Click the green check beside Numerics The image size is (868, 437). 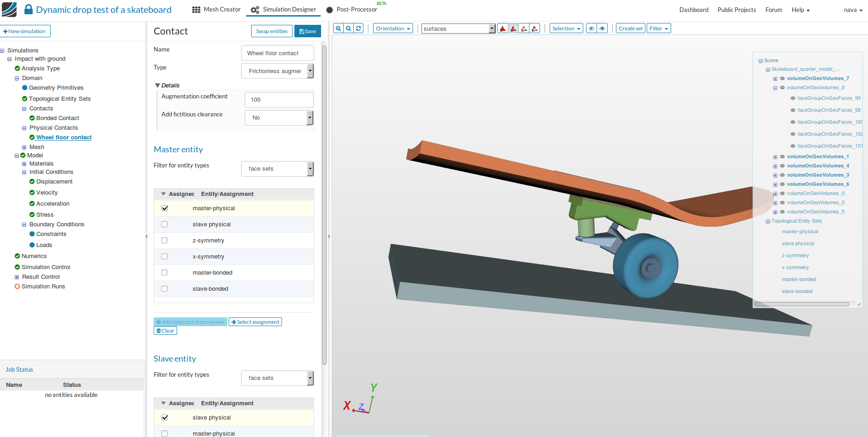point(17,256)
